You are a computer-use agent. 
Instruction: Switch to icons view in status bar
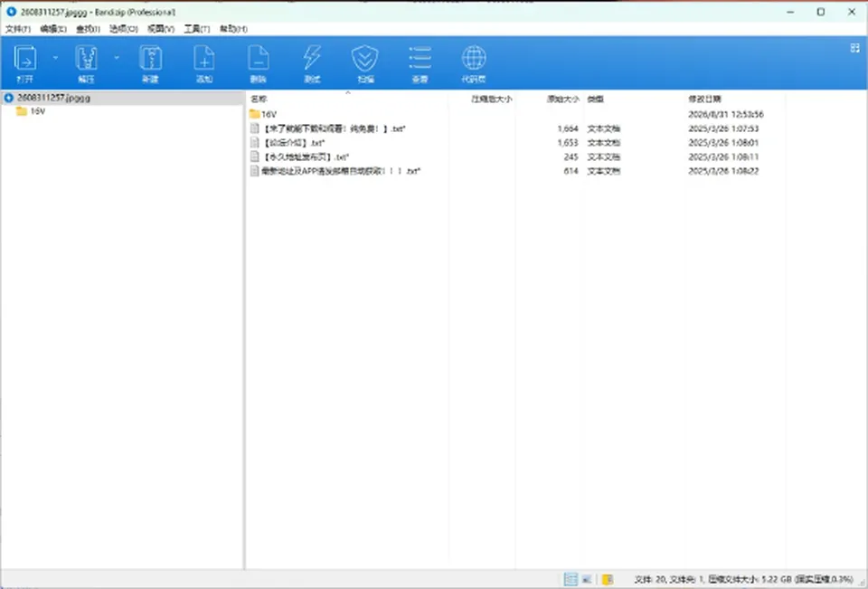587,579
